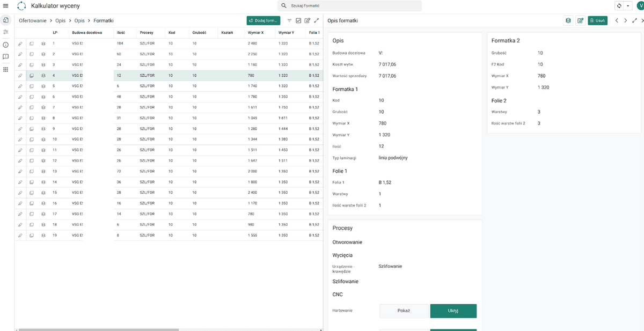This screenshot has height=331, width=644.
Task: Click Koszt wytw. value 7 017,06
Action: [387, 64]
